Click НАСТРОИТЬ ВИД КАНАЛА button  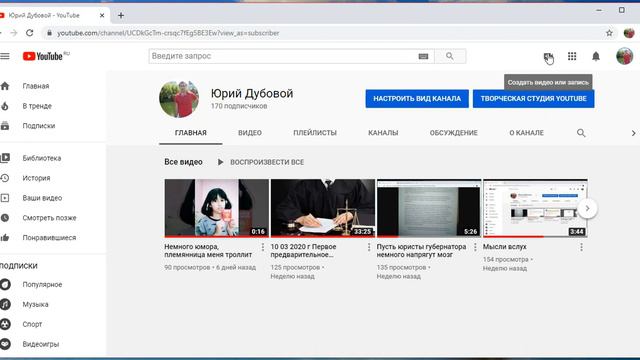click(x=417, y=99)
